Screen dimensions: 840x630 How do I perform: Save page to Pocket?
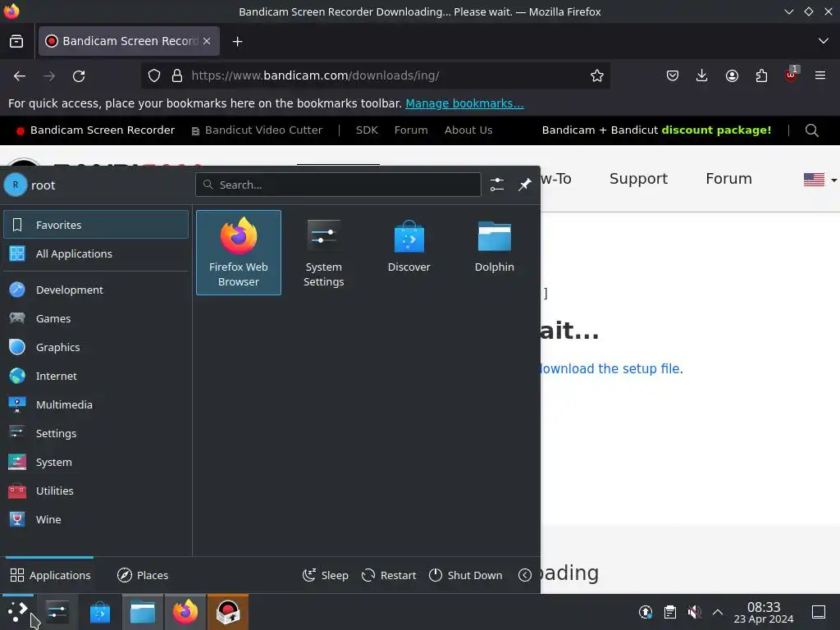click(x=673, y=75)
